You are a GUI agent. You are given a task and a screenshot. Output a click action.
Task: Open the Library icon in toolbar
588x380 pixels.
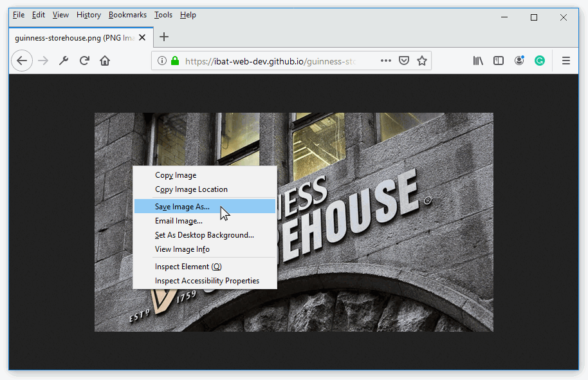point(478,61)
